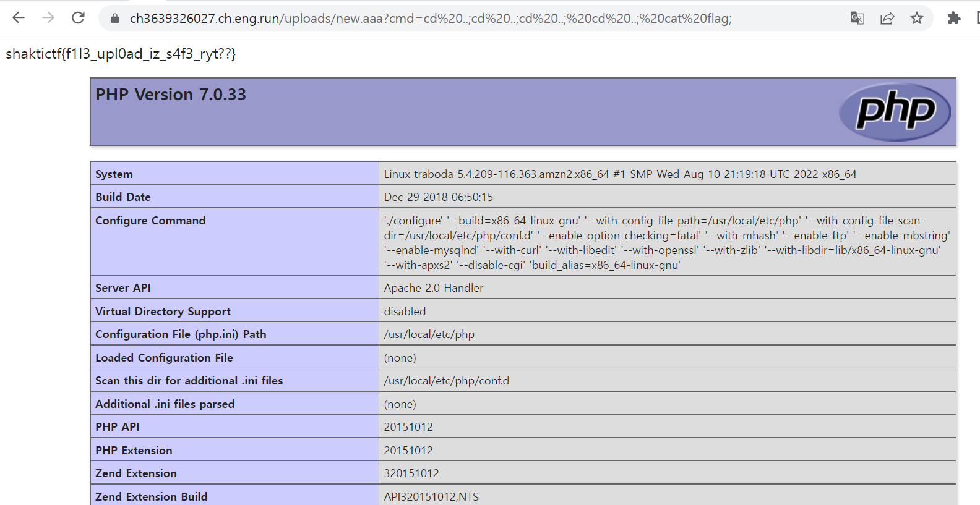The image size is (980, 505).
Task: Select the /usr/local/etc/php/conf.d value
Action: [447, 381]
